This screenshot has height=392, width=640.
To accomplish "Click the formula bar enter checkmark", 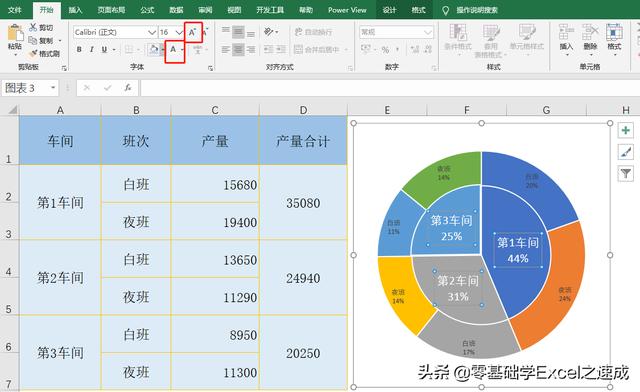I will [x=107, y=88].
